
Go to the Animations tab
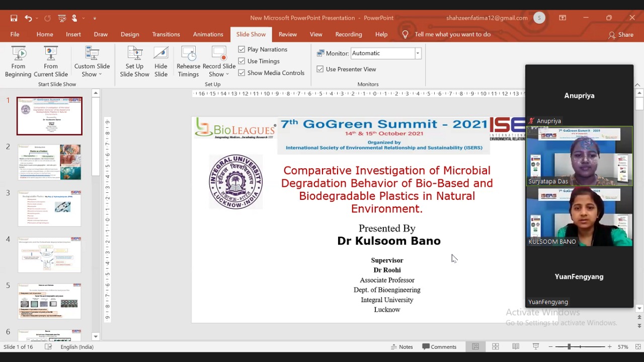(208, 34)
